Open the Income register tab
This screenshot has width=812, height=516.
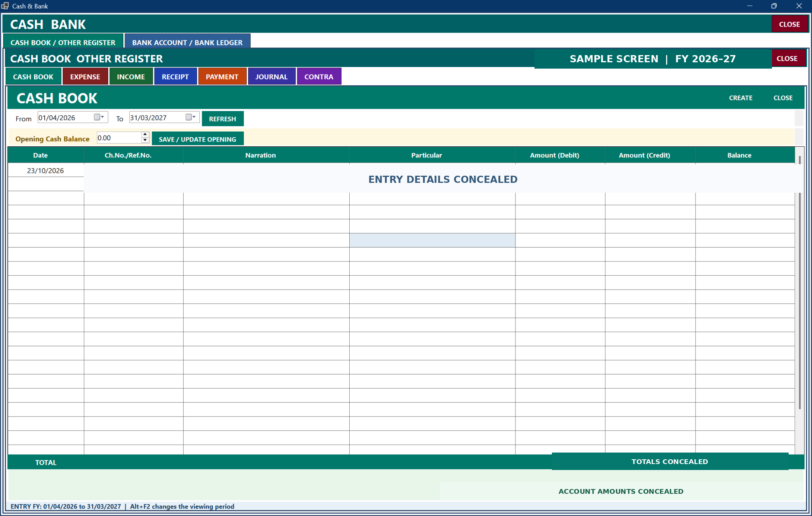click(131, 77)
